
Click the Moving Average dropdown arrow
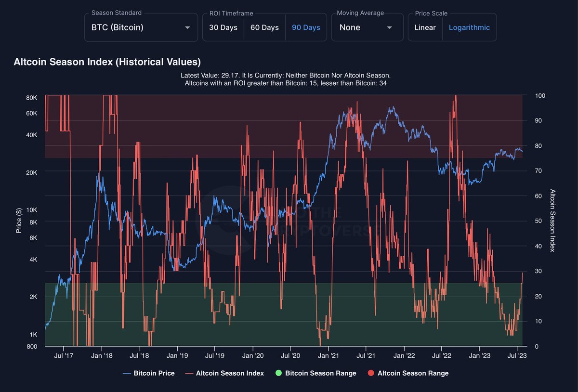coord(389,27)
